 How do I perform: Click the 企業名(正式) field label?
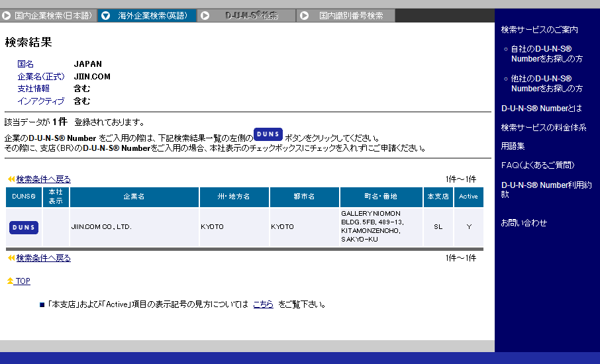click(x=41, y=77)
